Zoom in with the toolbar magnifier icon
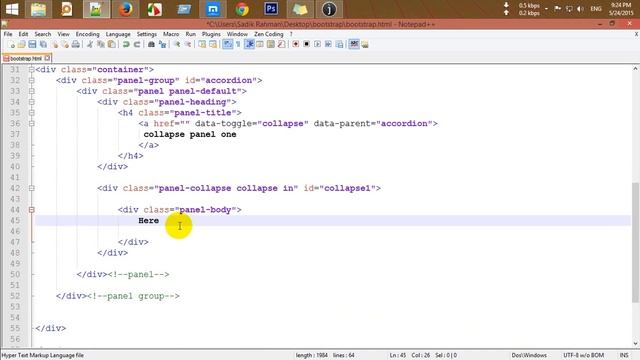Screen dimensions: 640x360 [x=177, y=44]
